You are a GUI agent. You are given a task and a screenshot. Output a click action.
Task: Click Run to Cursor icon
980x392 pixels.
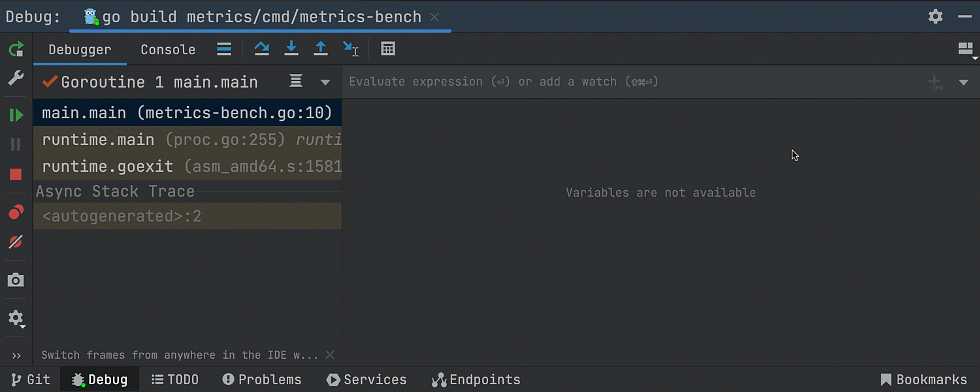[350, 49]
